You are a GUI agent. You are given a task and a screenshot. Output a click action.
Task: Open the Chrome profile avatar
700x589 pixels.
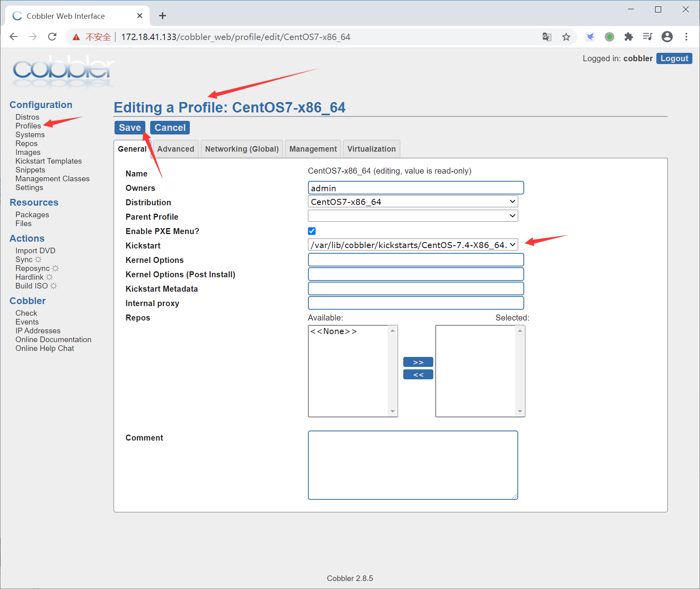pos(667,37)
